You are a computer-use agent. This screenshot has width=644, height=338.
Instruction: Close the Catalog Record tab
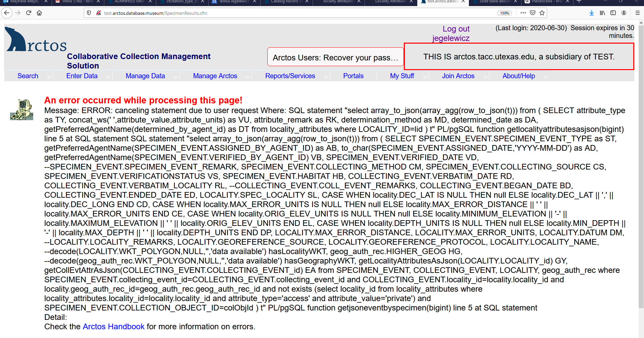click(307, 2)
